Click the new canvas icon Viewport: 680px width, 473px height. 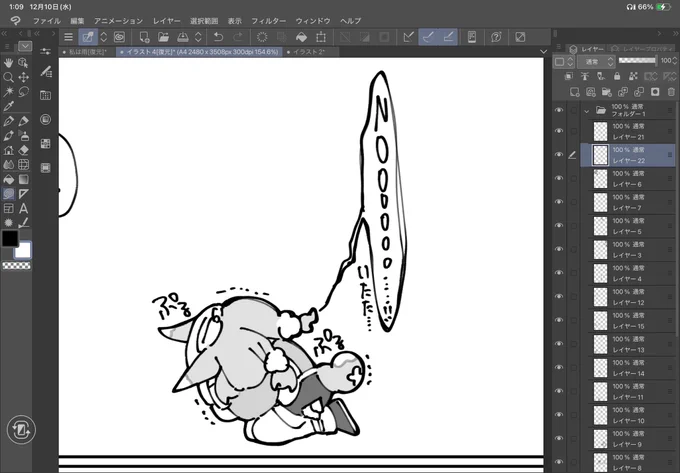pos(144,37)
